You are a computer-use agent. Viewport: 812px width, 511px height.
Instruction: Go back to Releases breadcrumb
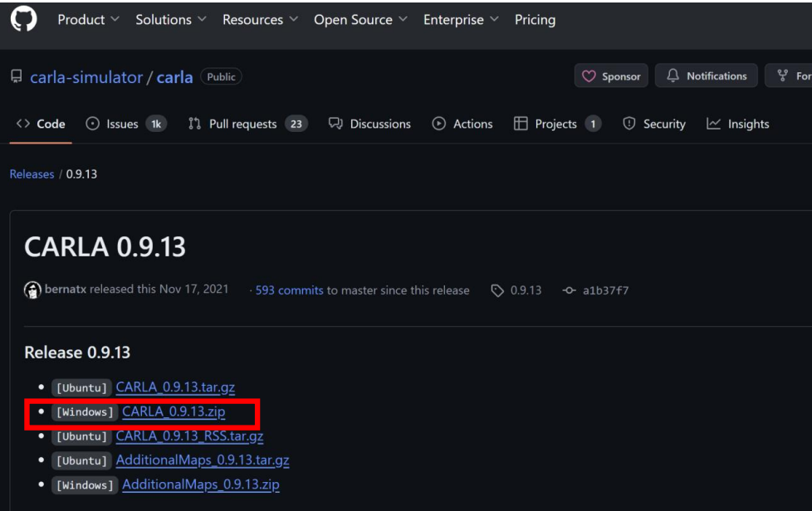tap(32, 173)
